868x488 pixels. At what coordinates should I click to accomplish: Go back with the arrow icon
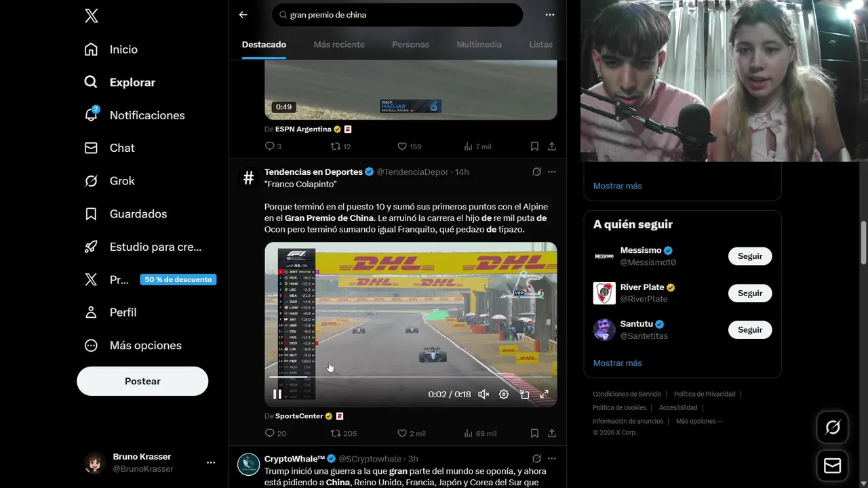(243, 14)
